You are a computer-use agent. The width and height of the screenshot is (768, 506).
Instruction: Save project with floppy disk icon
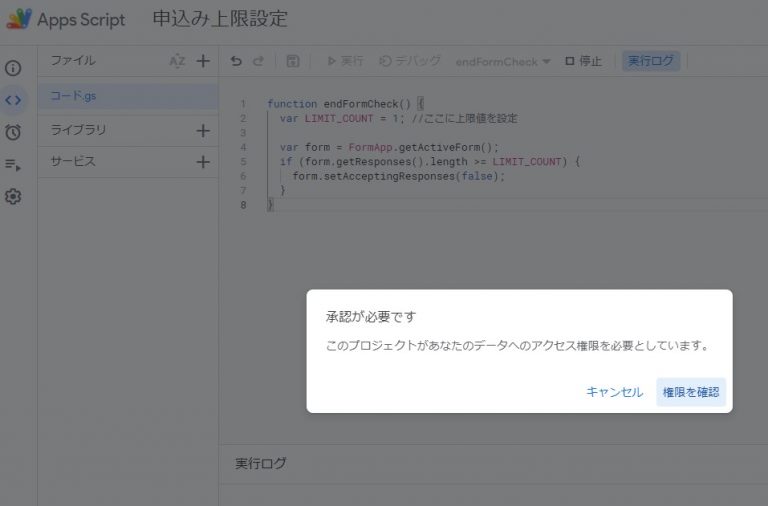coord(293,61)
